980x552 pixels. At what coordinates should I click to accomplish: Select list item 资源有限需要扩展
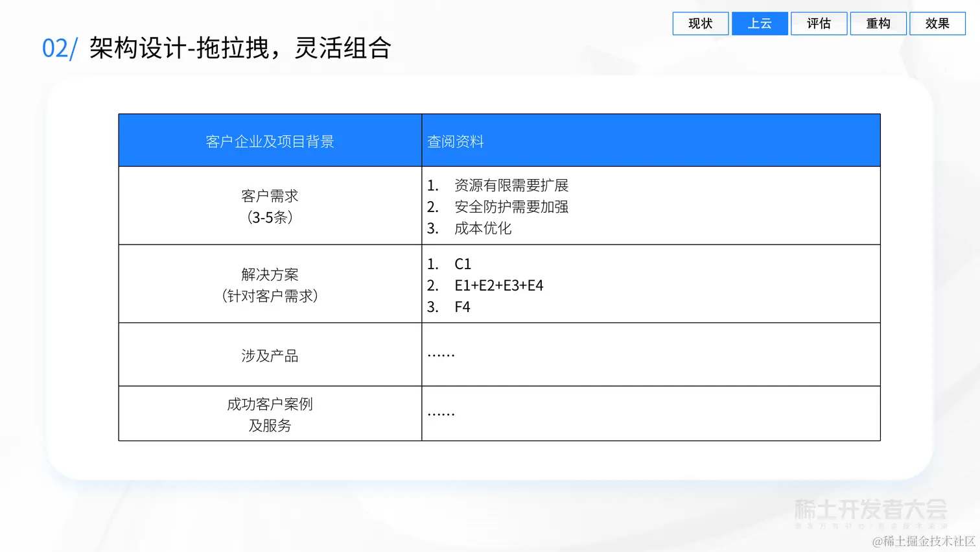[511, 186]
